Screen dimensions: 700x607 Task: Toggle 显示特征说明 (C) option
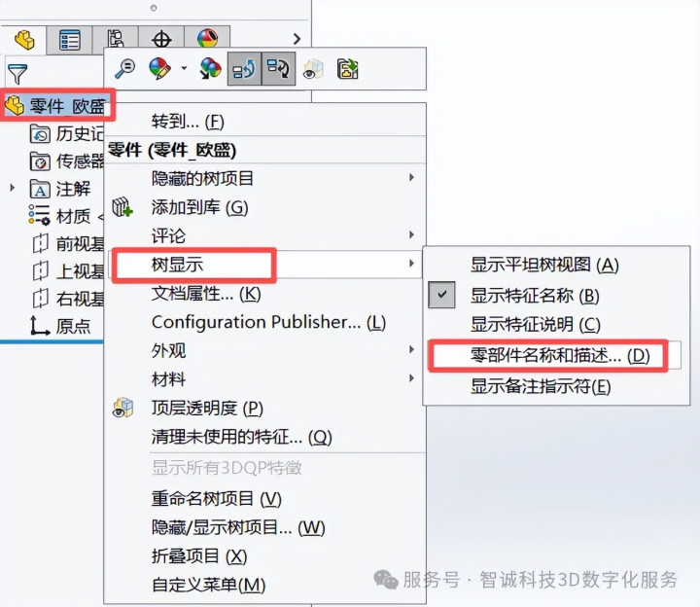pyautogui.click(x=536, y=325)
